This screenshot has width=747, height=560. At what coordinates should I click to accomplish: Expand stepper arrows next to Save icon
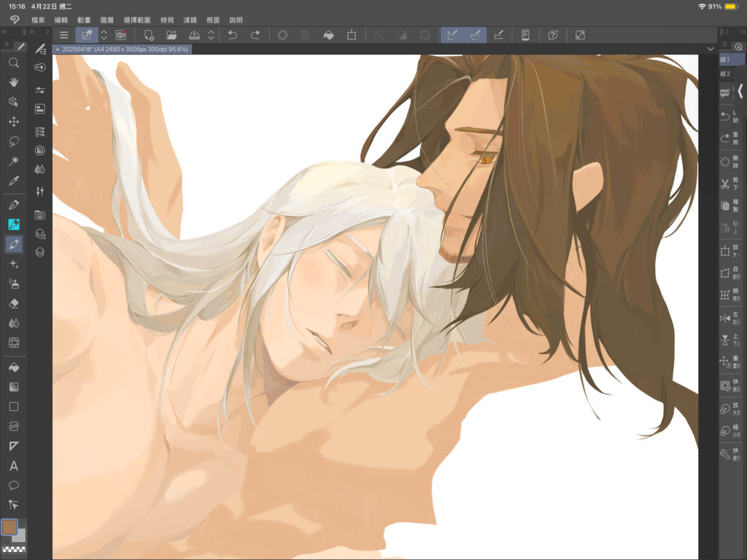[x=211, y=35]
